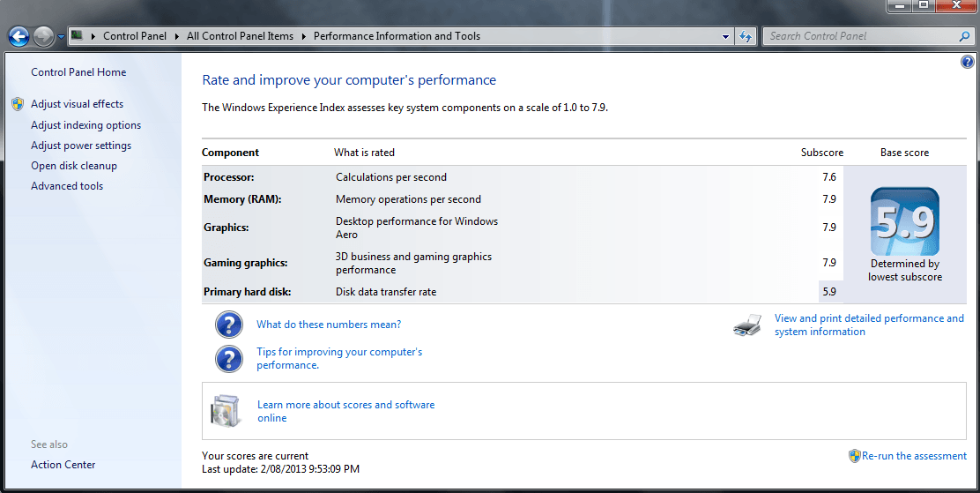Click the 5.9 base score badge
The height and width of the screenshot is (493, 980).
point(904,221)
